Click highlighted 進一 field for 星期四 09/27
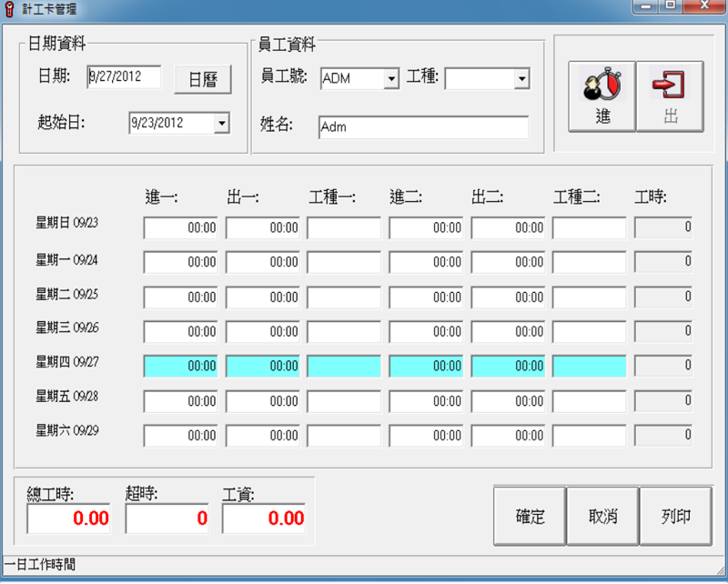Screen dimensions: 728x584 point(180,367)
